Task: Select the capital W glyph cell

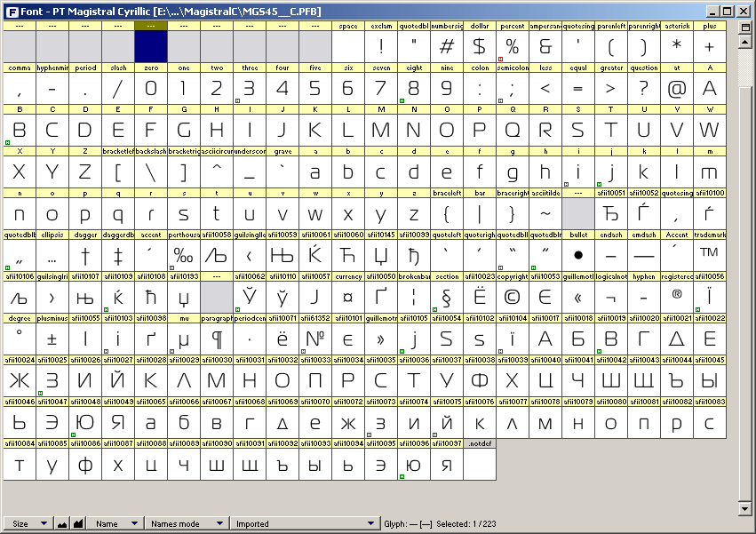Action: tap(710, 130)
